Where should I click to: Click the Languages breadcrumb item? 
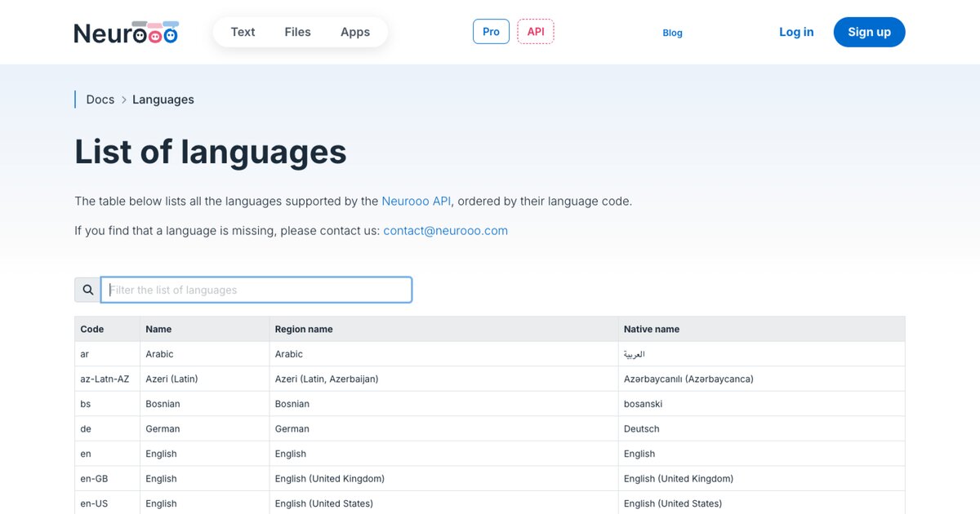coord(163,100)
